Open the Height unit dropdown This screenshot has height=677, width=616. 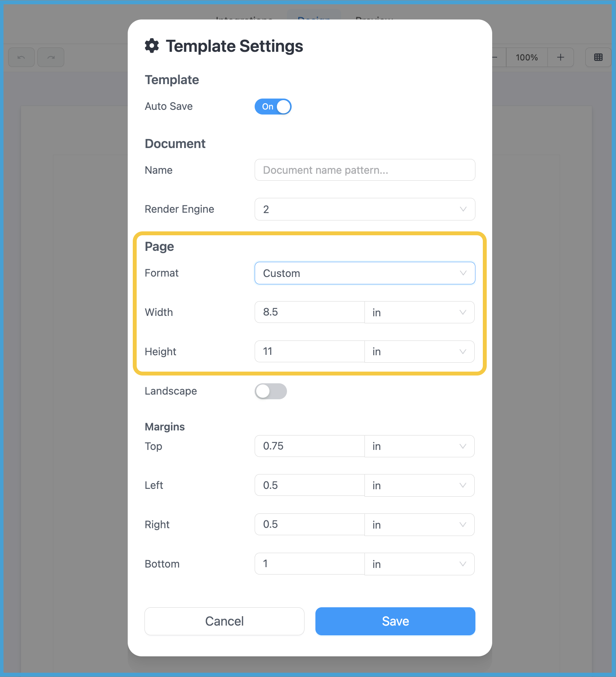tap(419, 352)
